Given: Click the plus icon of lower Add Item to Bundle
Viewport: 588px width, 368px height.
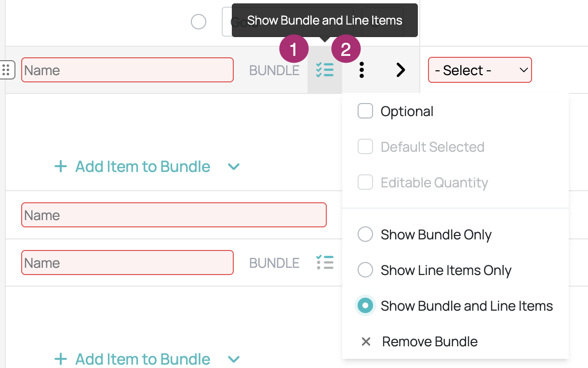Looking at the screenshot, I should (60, 359).
